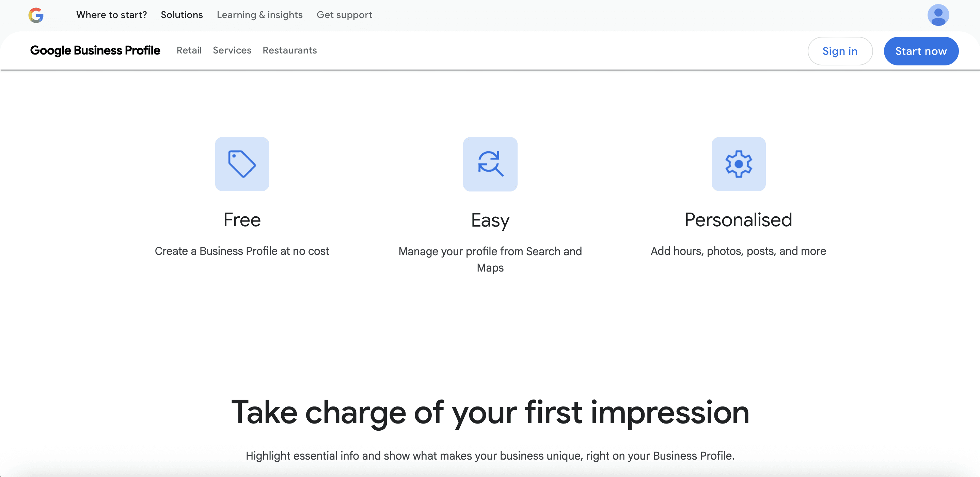
Task: Open the Restaurants section
Action: (x=289, y=50)
